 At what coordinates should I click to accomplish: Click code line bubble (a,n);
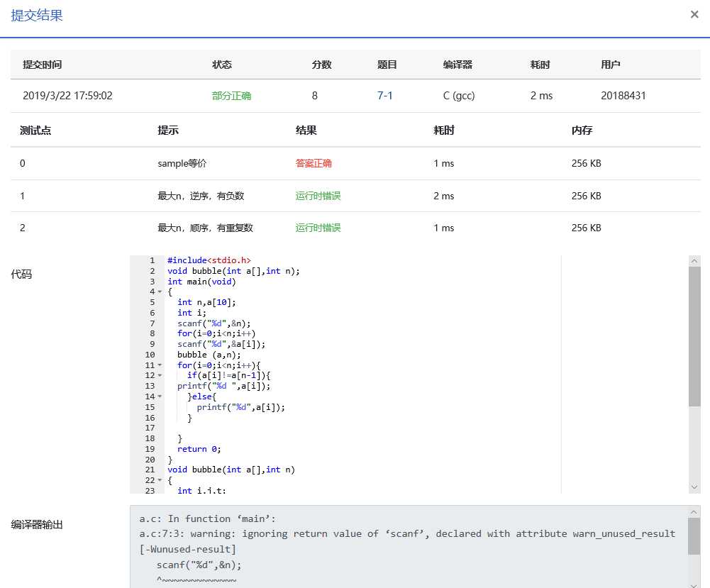(x=209, y=355)
